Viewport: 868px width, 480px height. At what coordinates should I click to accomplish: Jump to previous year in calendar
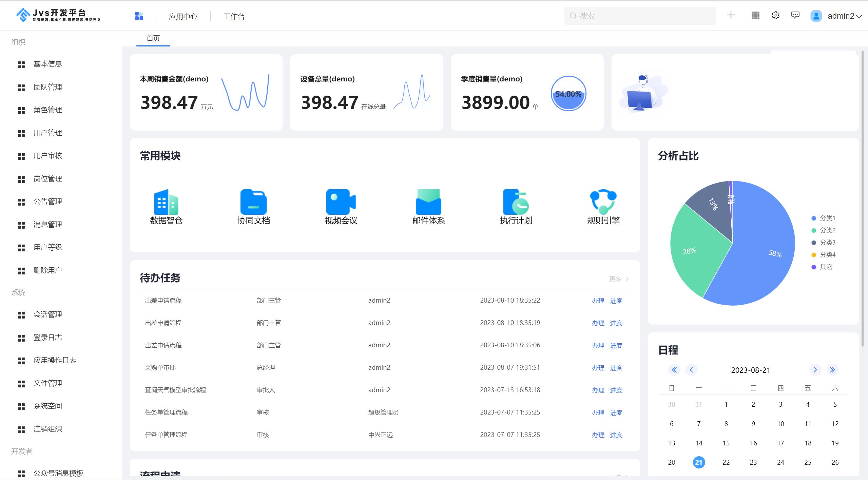[x=674, y=370]
